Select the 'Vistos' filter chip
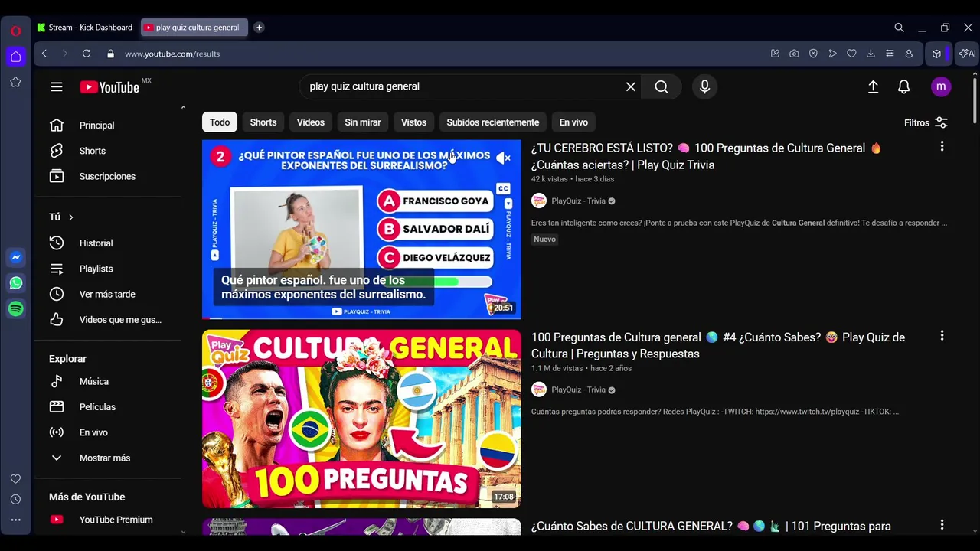Image resolution: width=980 pixels, height=551 pixels. pyautogui.click(x=413, y=122)
